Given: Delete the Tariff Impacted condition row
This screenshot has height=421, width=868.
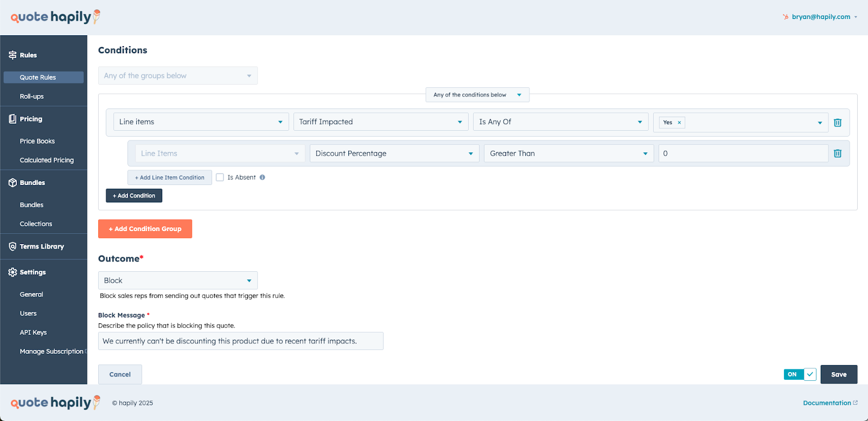Looking at the screenshot, I should coord(837,123).
